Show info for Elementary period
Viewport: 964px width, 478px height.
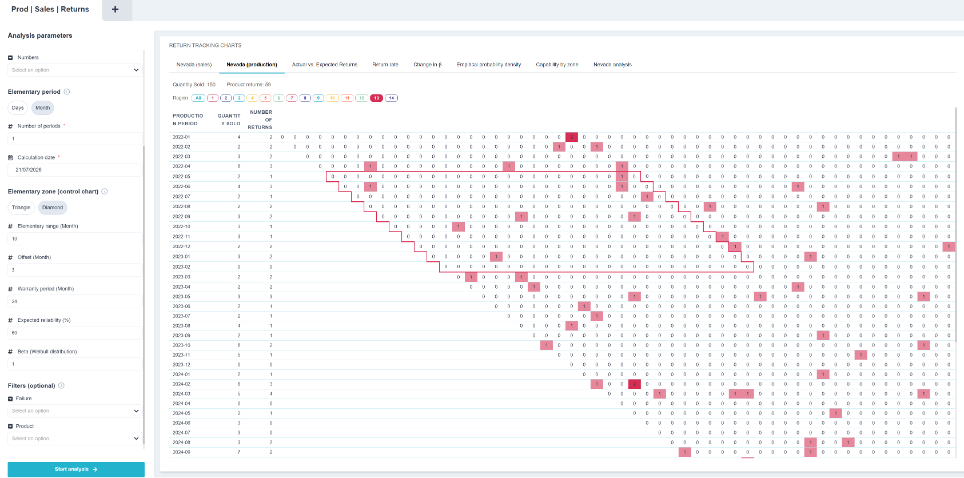click(67, 92)
